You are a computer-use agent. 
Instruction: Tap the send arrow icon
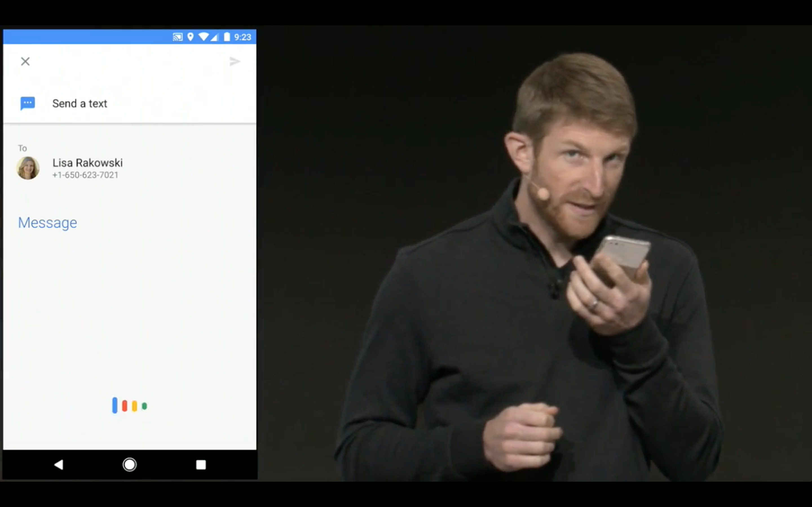click(235, 61)
